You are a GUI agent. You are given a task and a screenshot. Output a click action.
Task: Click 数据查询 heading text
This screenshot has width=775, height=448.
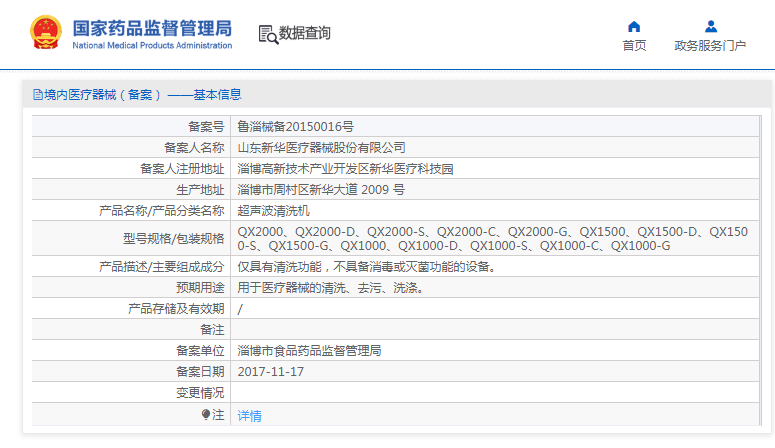[x=304, y=33]
